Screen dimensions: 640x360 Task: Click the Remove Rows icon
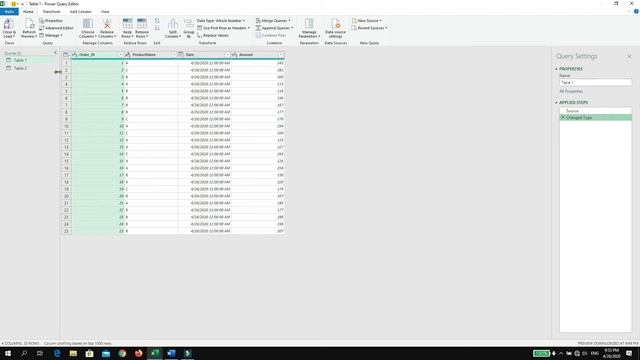coord(142,24)
